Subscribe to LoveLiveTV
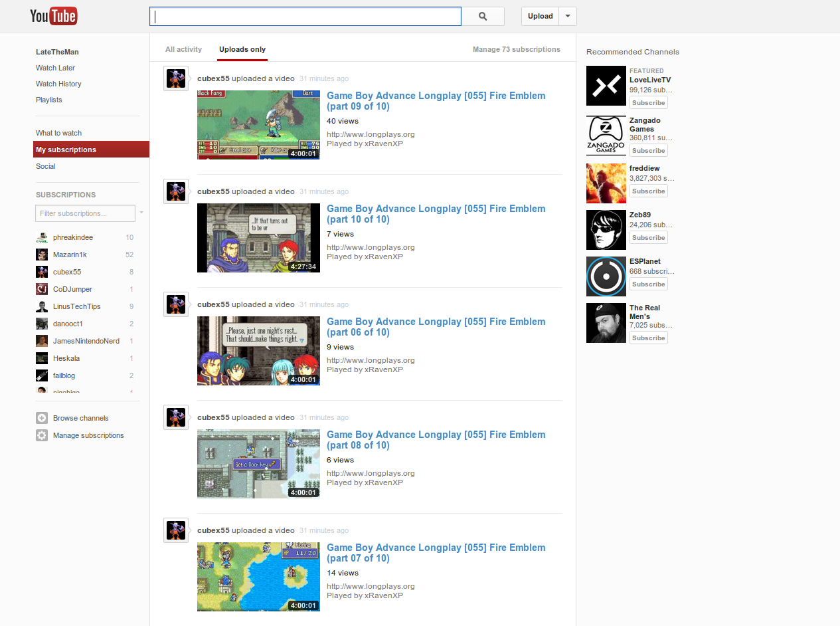This screenshot has width=840, height=626. click(x=649, y=102)
